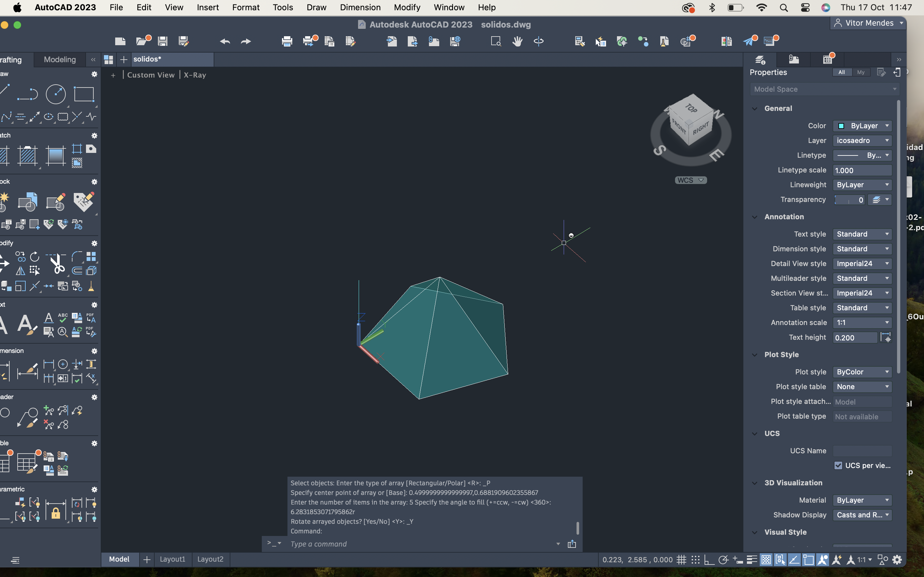Screen dimensions: 924x577
Task: Uncheck the UCS per viewport checkbox
Action: pyautogui.click(x=838, y=465)
